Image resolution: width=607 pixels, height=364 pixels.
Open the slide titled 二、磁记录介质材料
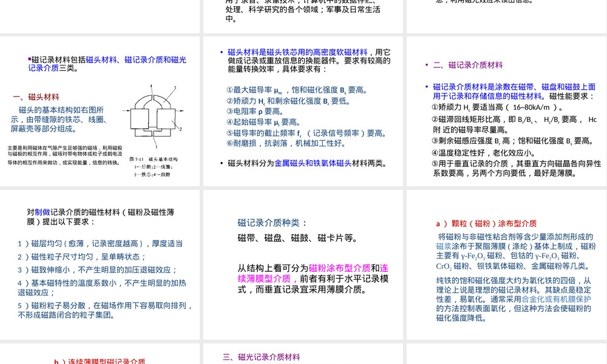507,112
